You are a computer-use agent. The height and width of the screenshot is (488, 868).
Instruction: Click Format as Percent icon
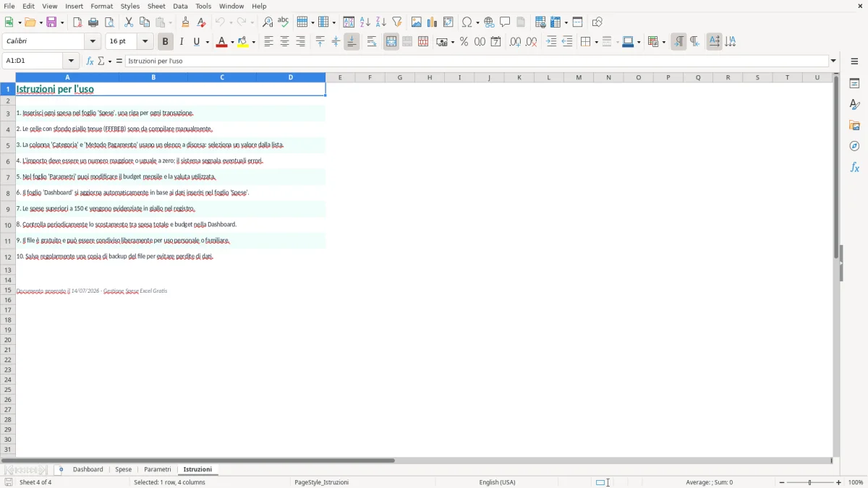pyautogui.click(x=464, y=42)
